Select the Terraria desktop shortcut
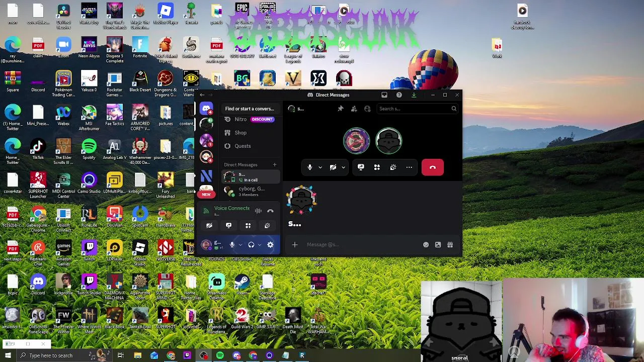Viewport: 644px width, 362px height. pos(191,15)
